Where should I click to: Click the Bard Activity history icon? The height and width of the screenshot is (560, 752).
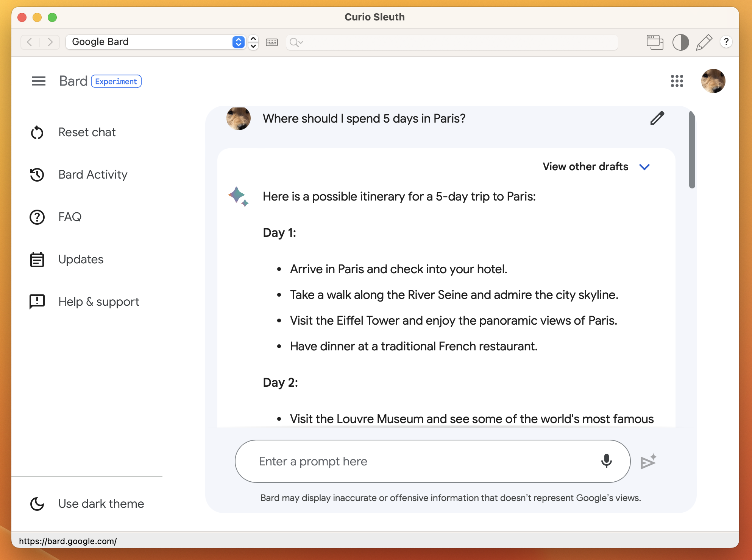pyautogui.click(x=37, y=175)
